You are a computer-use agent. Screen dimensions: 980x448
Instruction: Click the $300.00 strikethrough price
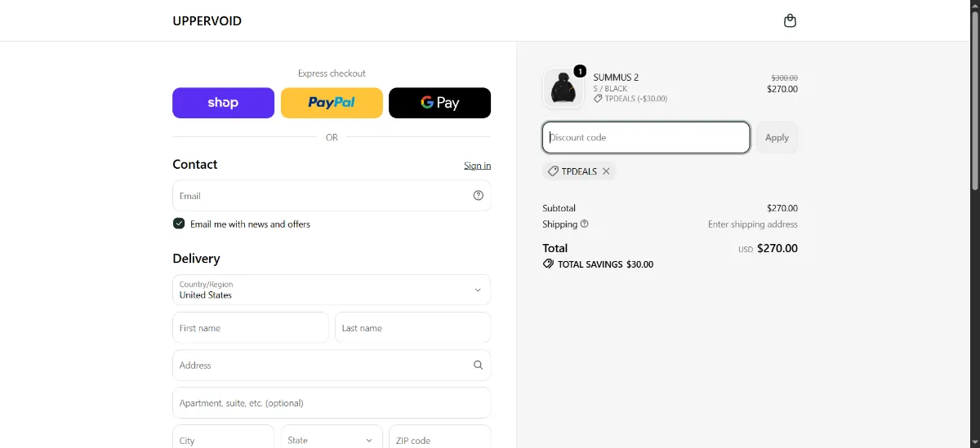point(784,78)
